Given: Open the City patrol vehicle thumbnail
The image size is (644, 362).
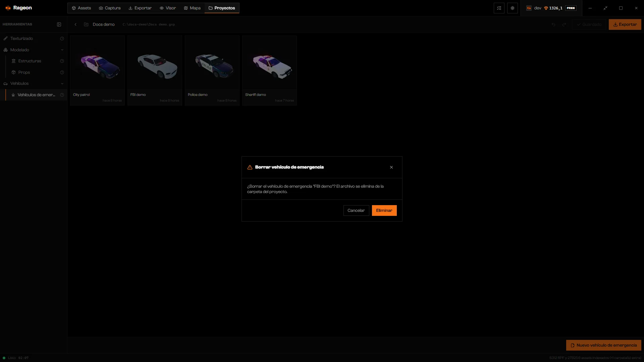Looking at the screenshot, I should click(x=97, y=63).
